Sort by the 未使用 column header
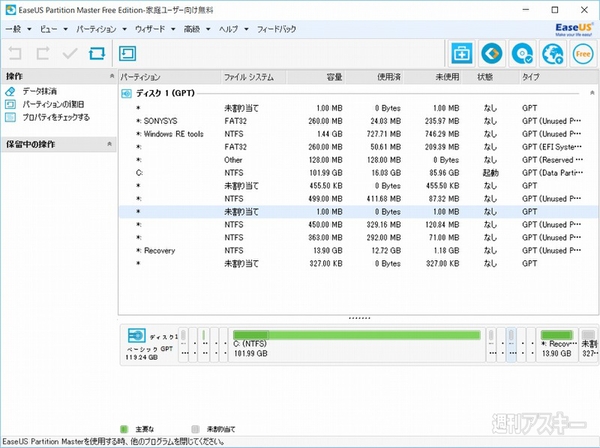This screenshot has height=448, width=600. pos(433,77)
